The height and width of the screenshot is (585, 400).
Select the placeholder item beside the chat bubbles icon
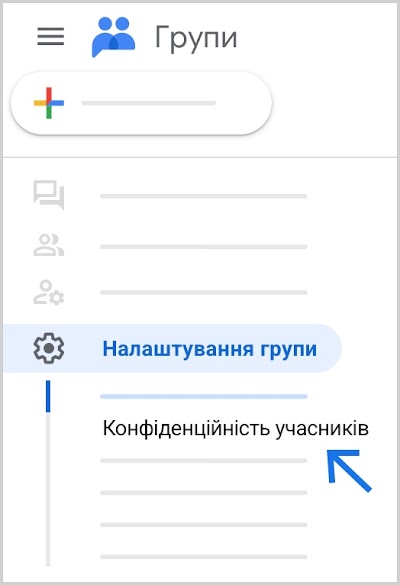(x=204, y=196)
